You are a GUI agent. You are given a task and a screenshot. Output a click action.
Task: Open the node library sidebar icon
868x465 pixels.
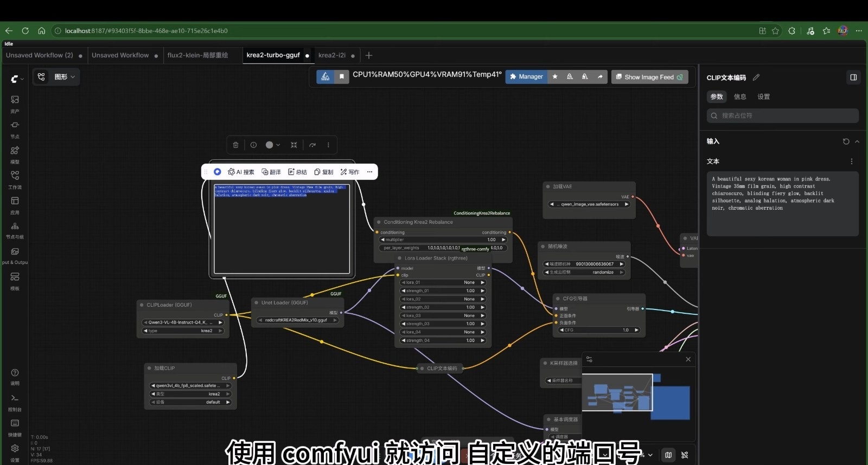click(x=15, y=128)
